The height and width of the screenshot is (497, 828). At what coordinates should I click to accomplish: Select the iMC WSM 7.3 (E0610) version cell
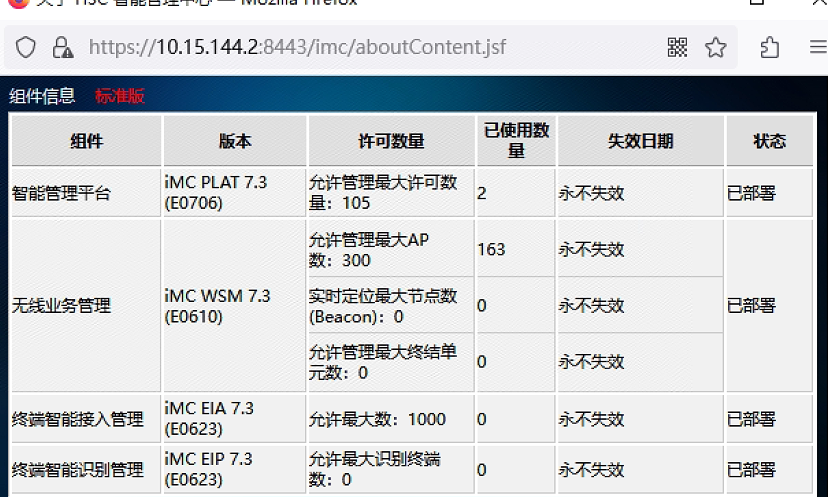[x=234, y=305]
